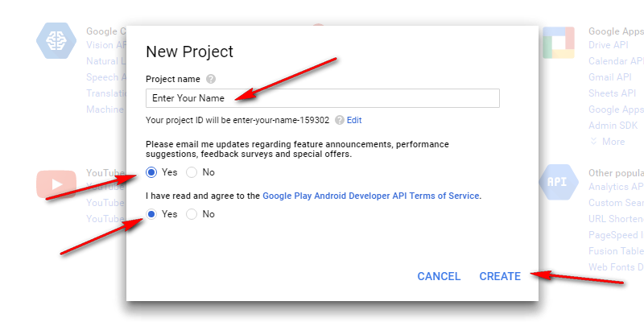Select Yes to agree to Terms of Service

point(151,214)
